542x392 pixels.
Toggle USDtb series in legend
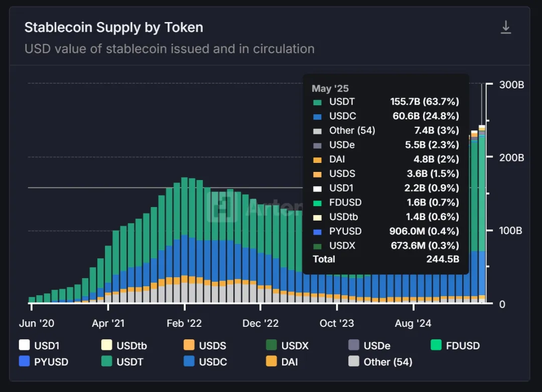tap(106, 345)
